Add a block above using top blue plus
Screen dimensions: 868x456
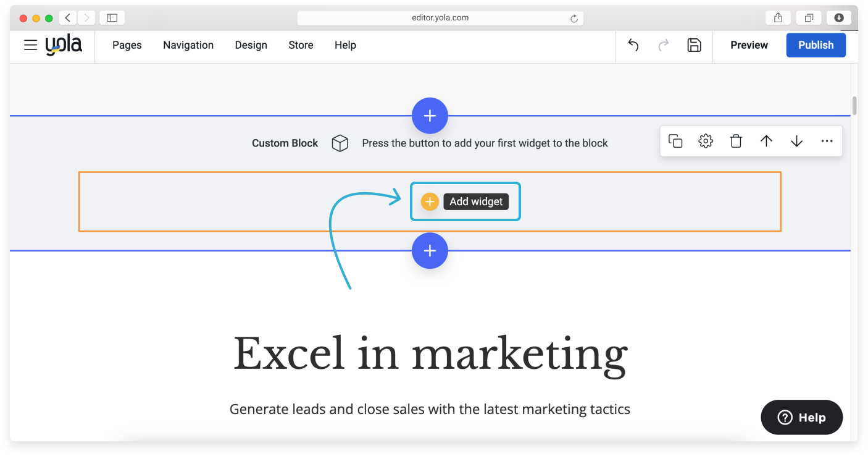tap(430, 116)
